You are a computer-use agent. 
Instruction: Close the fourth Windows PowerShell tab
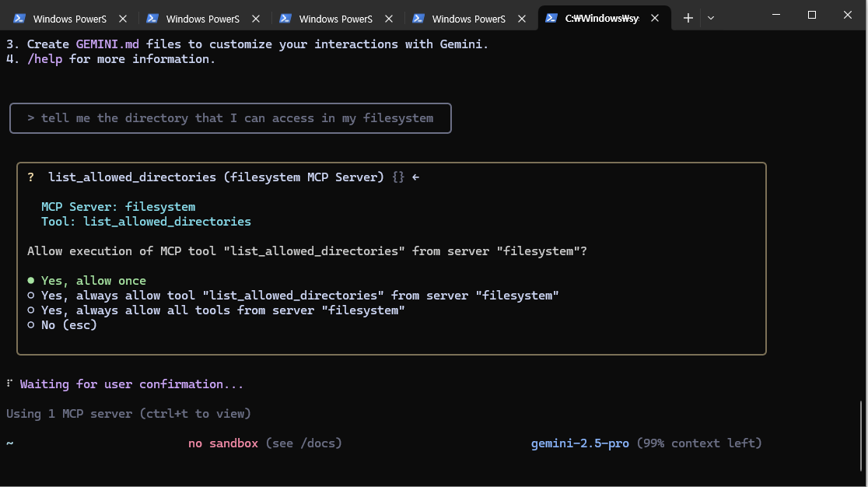(x=521, y=19)
